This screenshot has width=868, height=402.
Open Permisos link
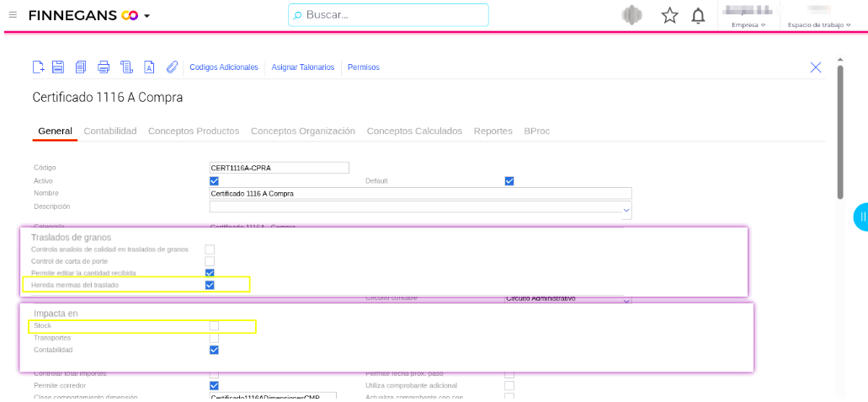tap(363, 67)
